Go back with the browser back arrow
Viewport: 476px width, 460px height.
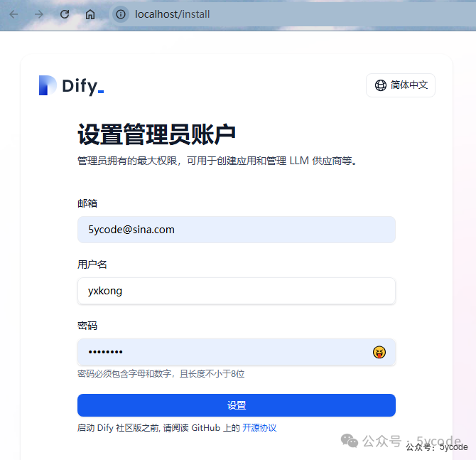click(13, 14)
